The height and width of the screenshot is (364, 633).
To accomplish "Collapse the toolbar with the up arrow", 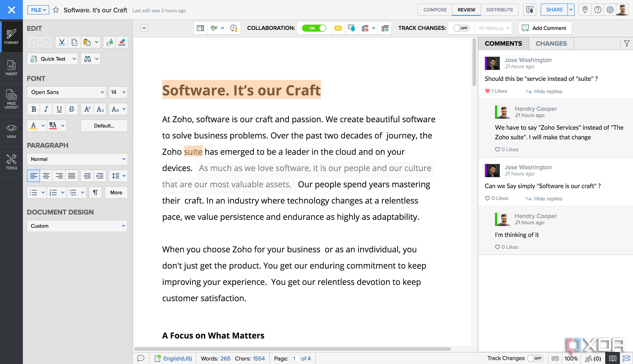I will pyautogui.click(x=144, y=28).
